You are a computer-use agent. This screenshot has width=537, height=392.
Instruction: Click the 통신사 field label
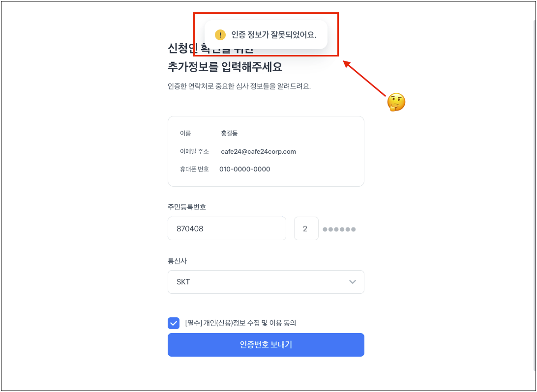tap(177, 261)
